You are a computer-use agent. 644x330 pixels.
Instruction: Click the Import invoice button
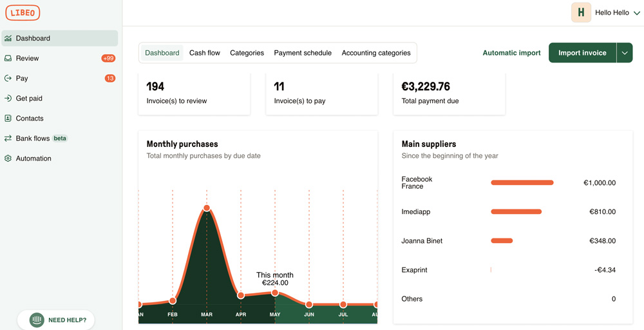pyautogui.click(x=582, y=53)
